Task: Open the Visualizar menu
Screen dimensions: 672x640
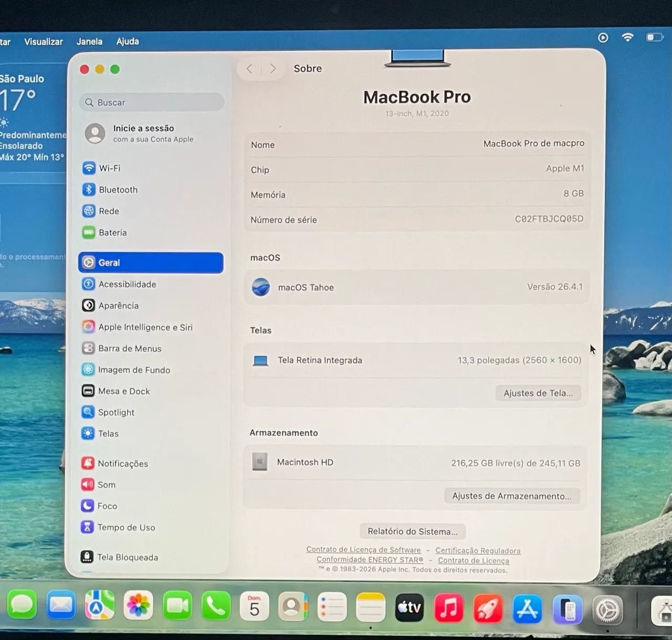Action: coord(44,41)
